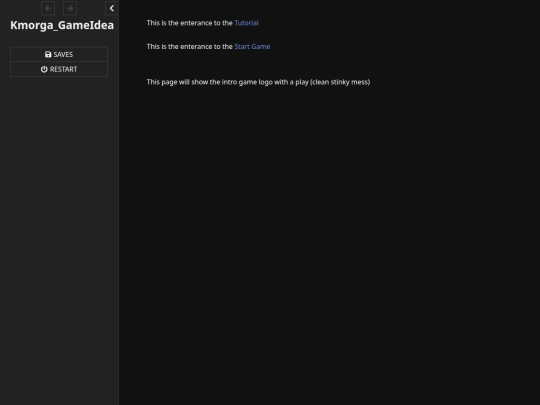This screenshot has height=405, width=540.
Task: Go back in story history
Action: [48, 8]
